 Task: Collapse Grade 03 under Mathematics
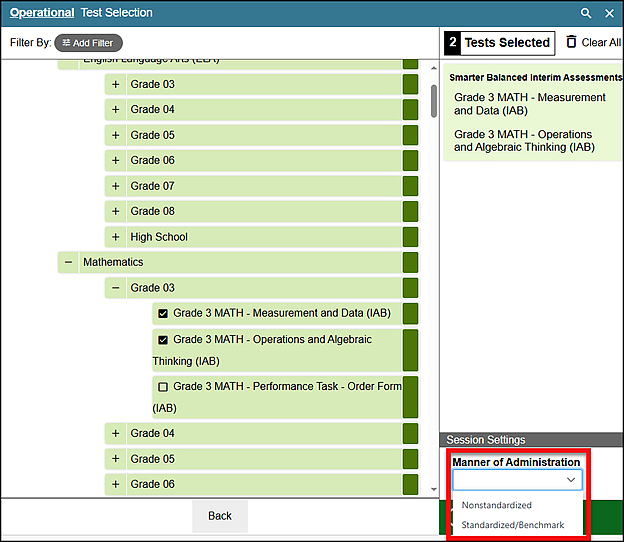pyautogui.click(x=115, y=288)
